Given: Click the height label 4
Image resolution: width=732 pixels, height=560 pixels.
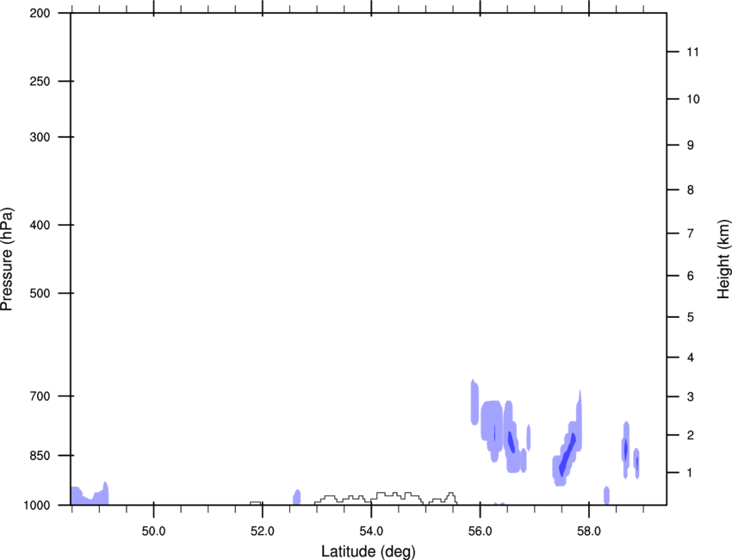Looking at the screenshot, I should coord(691,358).
